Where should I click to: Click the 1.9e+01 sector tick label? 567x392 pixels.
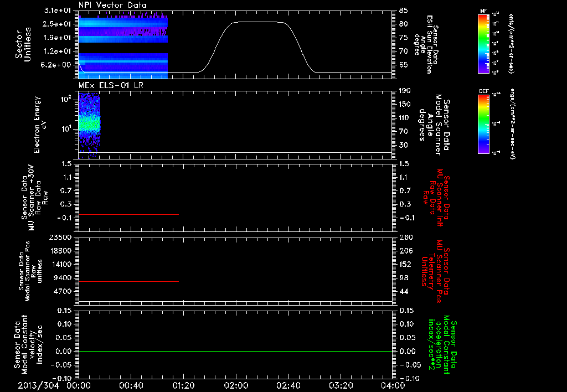[x=57, y=38]
